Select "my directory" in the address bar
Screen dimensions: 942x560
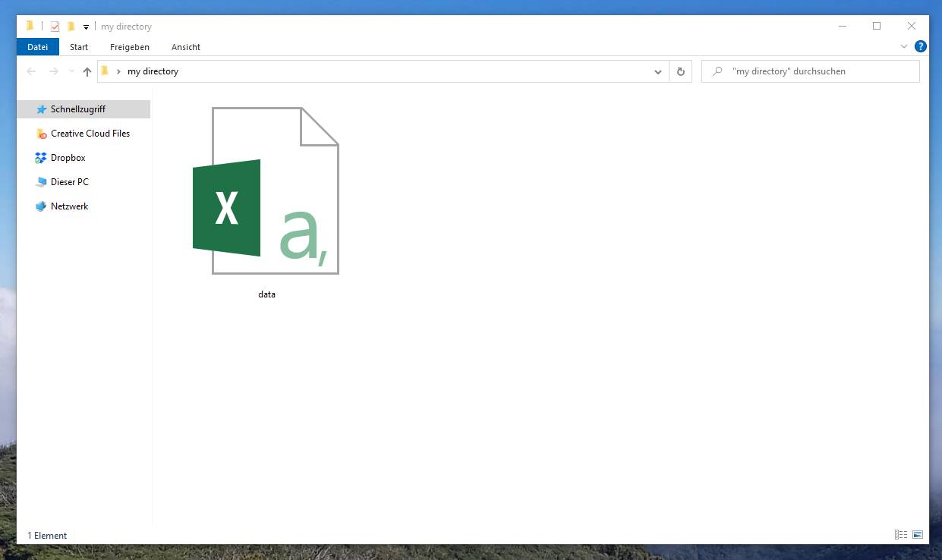[x=153, y=71]
